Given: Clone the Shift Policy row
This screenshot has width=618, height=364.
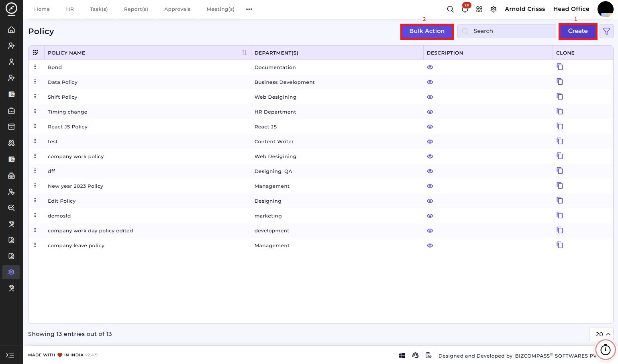Looking at the screenshot, I should [560, 96].
